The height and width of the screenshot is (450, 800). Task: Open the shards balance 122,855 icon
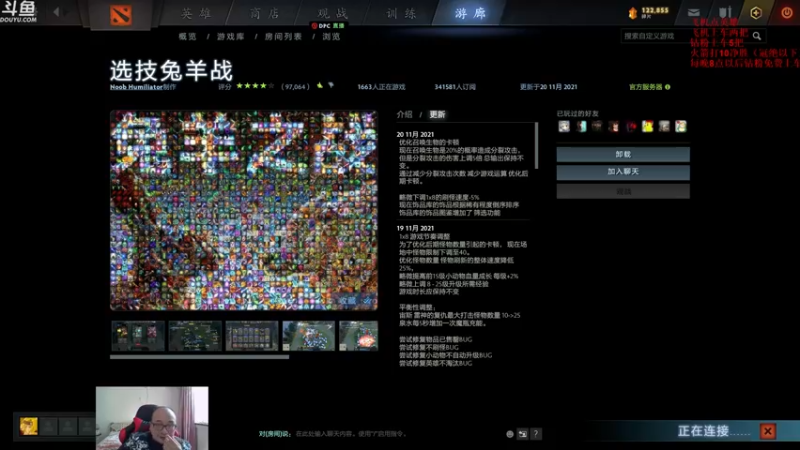click(633, 13)
